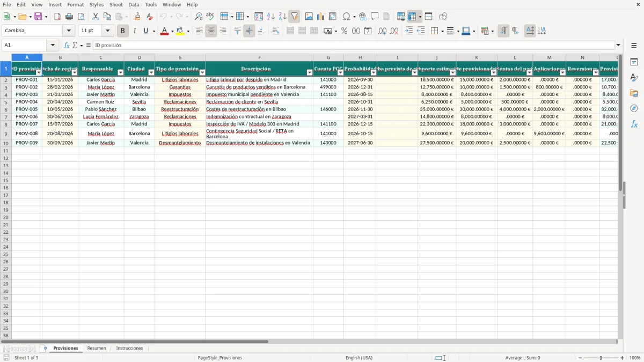
Task: Click the Copy icon
Action: click(x=107, y=17)
